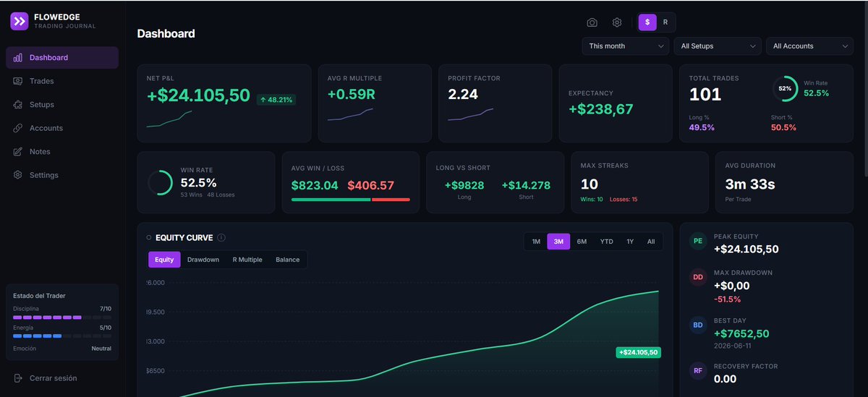Click the Disciplina progress bar
The width and height of the screenshot is (868, 397).
tap(62, 317)
